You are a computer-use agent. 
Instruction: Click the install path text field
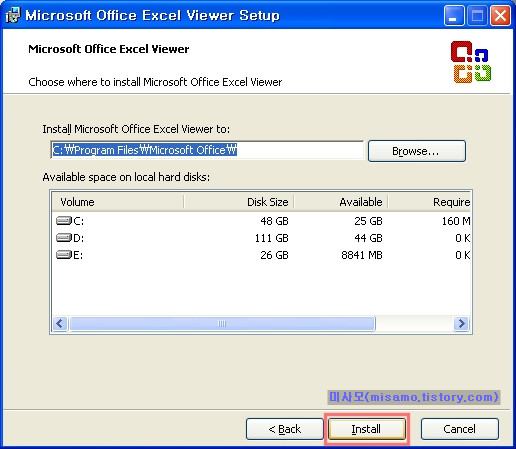[207, 150]
